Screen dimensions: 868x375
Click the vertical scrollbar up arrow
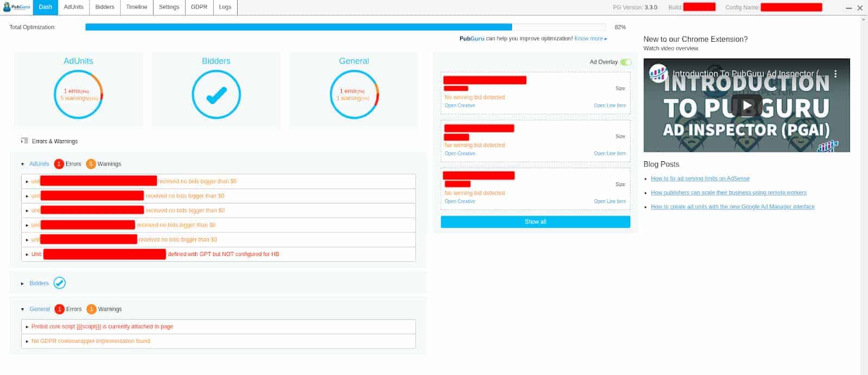click(864, 19)
